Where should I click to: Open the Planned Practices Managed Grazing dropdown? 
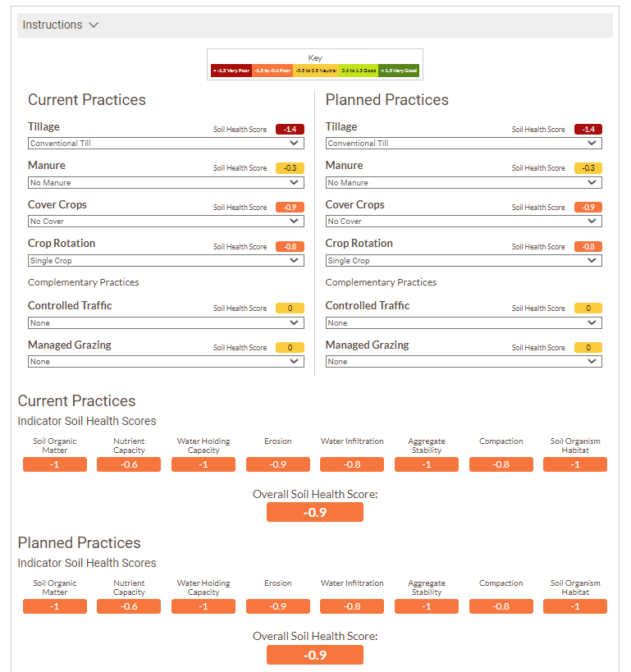click(x=464, y=362)
